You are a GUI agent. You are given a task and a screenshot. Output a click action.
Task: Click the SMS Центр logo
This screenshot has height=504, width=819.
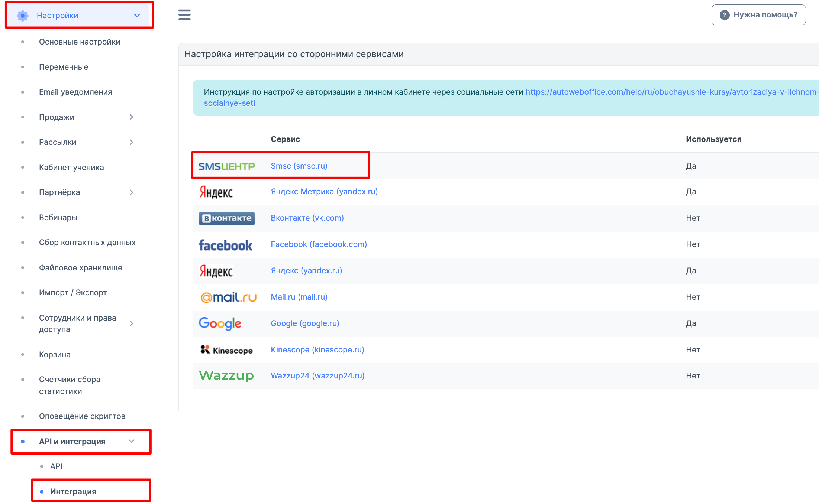(x=226, y=166)
